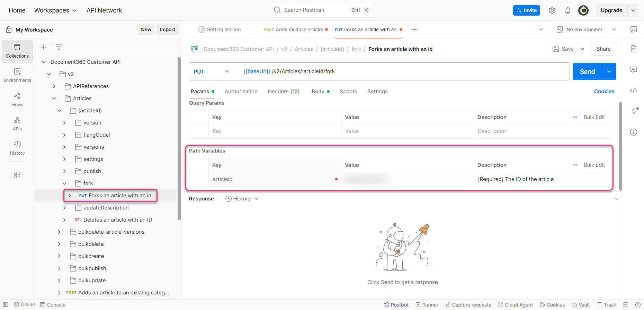Open Postbot assistant
This screenshot has height=310, width=644.
pos(396,305)
